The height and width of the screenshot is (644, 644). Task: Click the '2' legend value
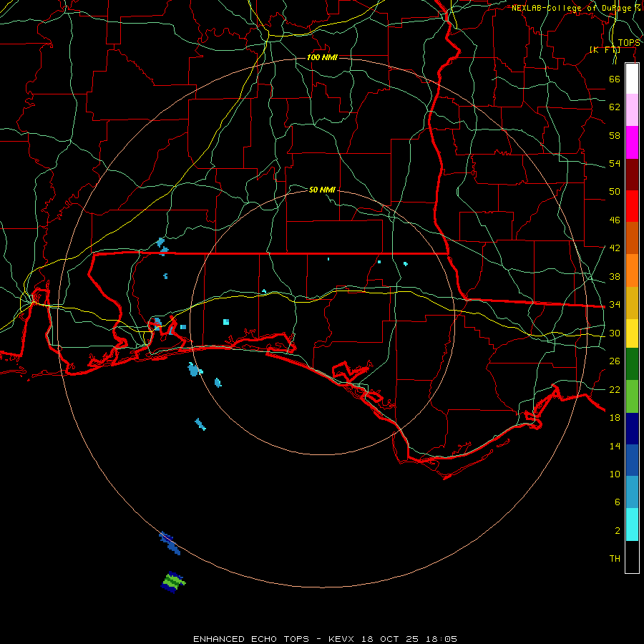point(618,531)
